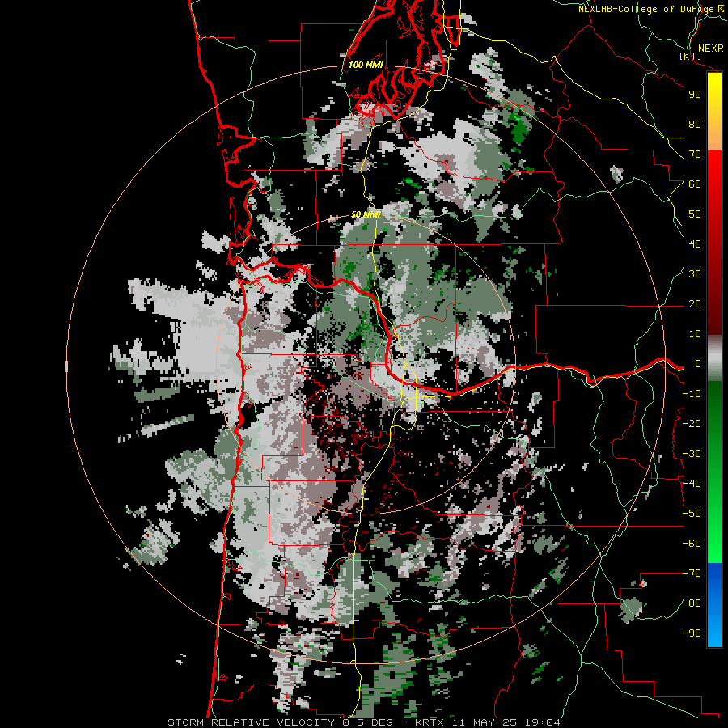Screen dimensions: 728x728
Task: Click the 80 value on the velocity scale
Action: pyautogui.click(x=695, y=125)
